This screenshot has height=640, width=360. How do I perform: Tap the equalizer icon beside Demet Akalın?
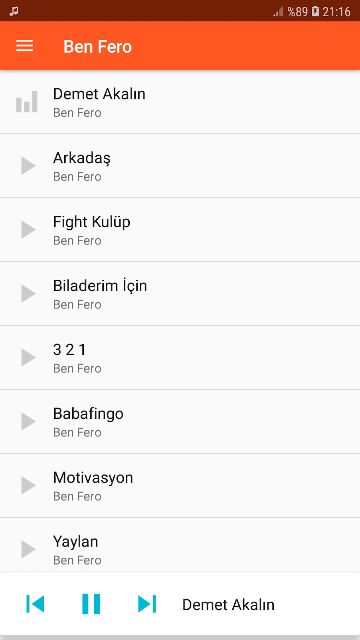[x=27, y=102]
